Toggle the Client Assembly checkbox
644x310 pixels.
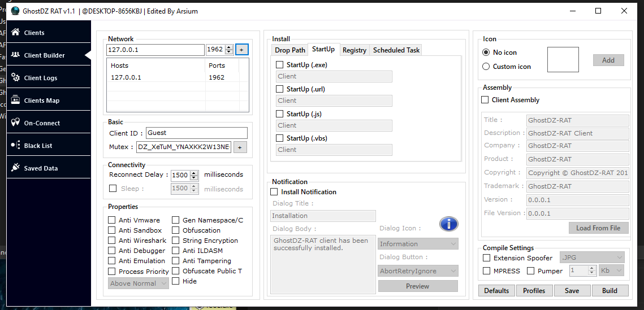485,99
